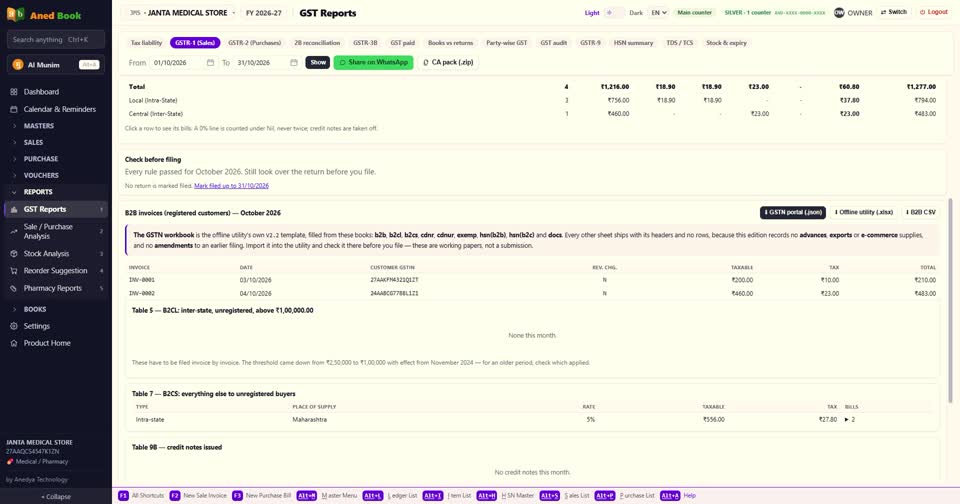Open Sale / Purchase Analysis icon
Screen dimensions: 960x504
(13, 231)
